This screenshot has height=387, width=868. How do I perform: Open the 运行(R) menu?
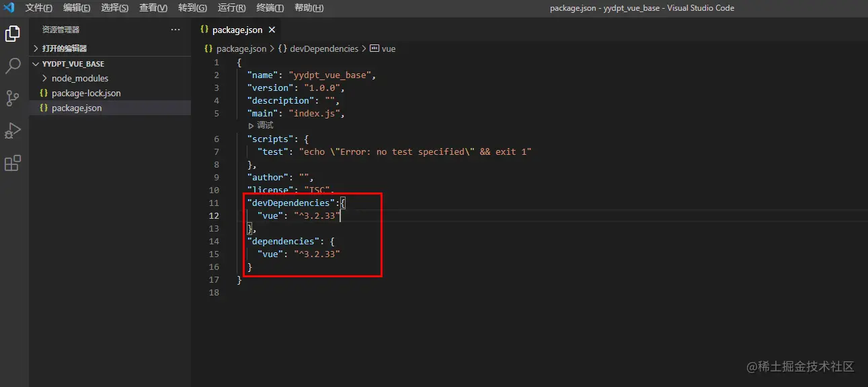pyautogui.click(x=231, y=8)
